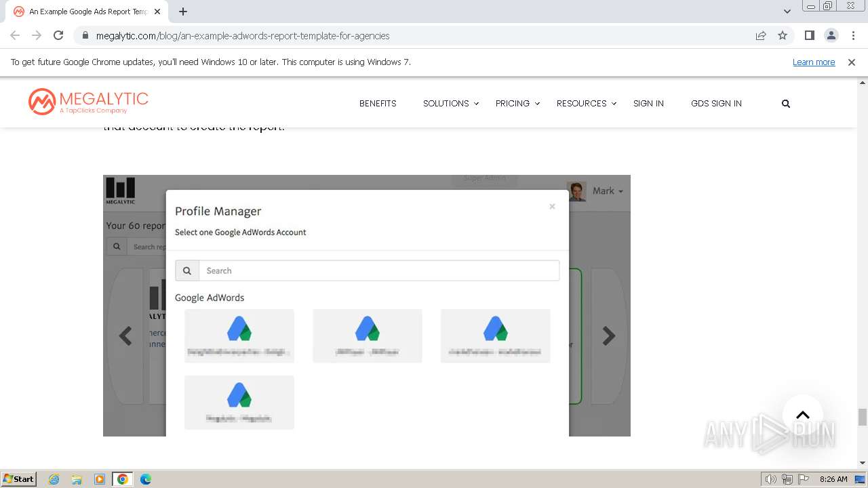Open the BENEFITS nav item
Screen dimensions: 868x488
tap(378, 104)
